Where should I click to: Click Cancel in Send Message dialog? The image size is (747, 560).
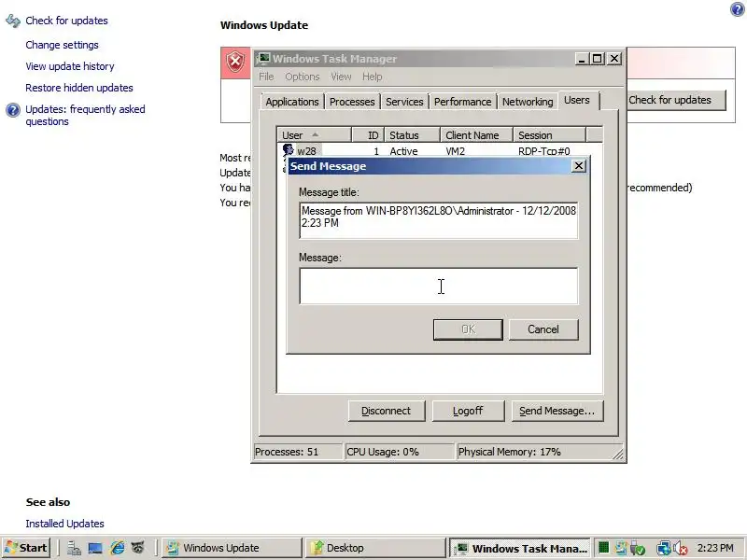[x=543, y=329]
